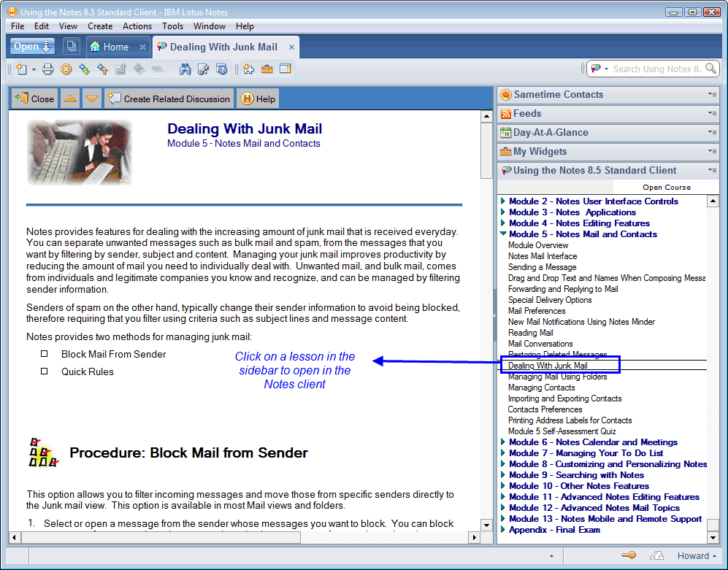Click the document horizontal scrollbar thumb
The image size is (728, 570).
[x=161, y=537]
